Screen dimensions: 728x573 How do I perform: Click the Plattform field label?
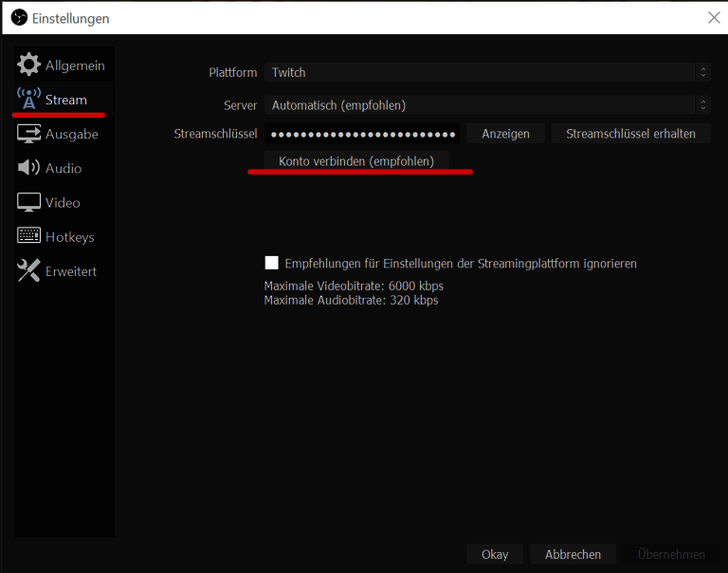(x=232, y=72)
